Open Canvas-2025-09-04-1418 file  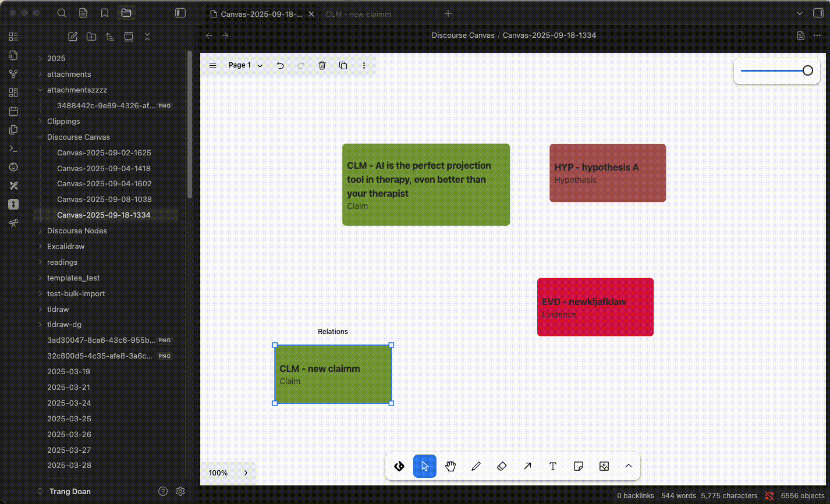pyautogui.click(x=104, y=168)
